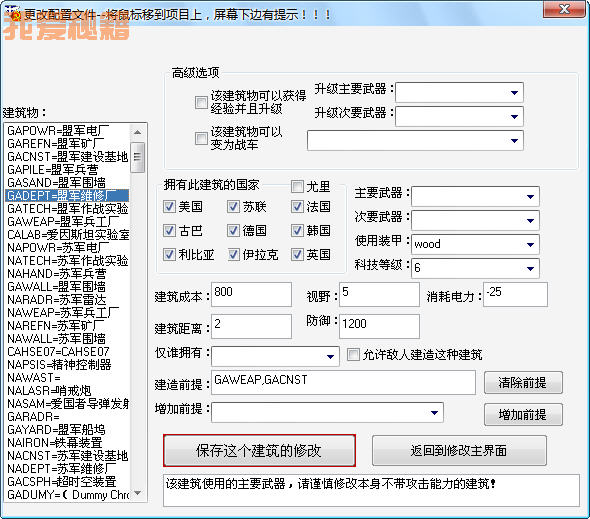Toggle the 伊拉克 country checkbox

click(x=233, y=254)
